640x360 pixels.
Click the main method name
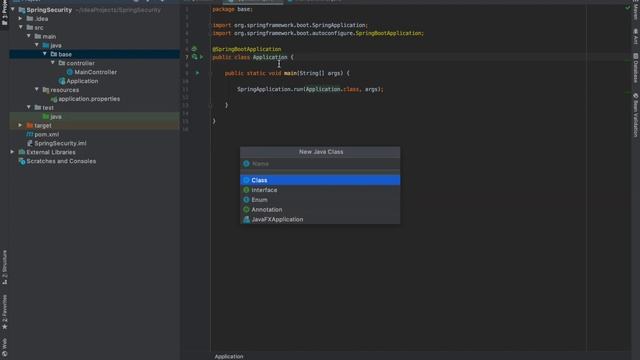coord(290,73)
